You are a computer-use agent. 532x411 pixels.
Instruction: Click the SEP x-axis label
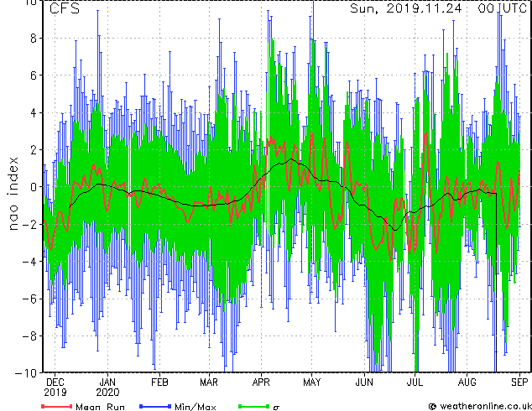coord(519,382)
